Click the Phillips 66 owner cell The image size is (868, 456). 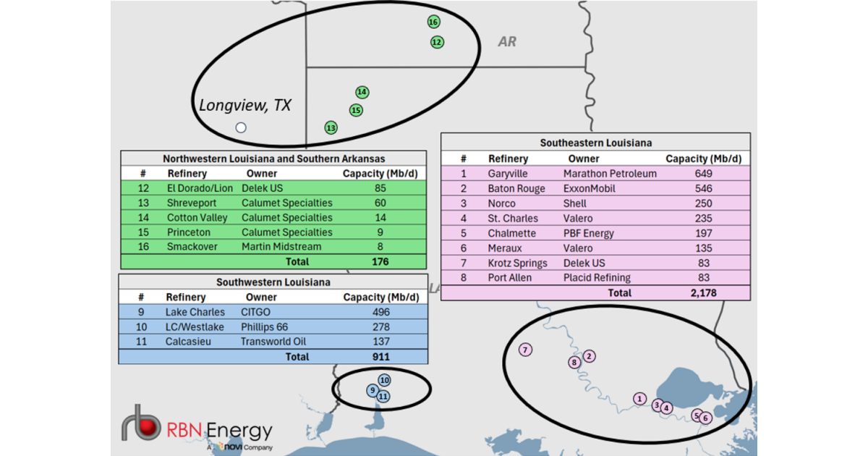point(265,326)
